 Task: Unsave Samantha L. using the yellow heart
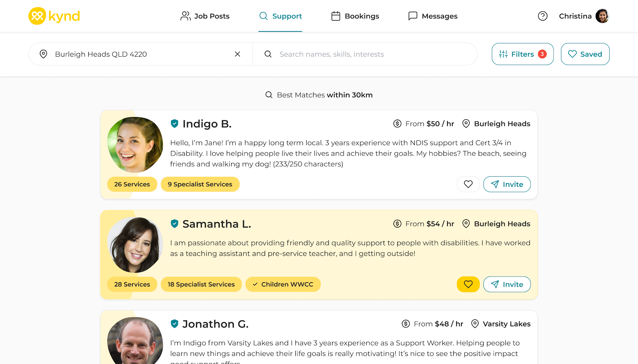coord(468,284)
